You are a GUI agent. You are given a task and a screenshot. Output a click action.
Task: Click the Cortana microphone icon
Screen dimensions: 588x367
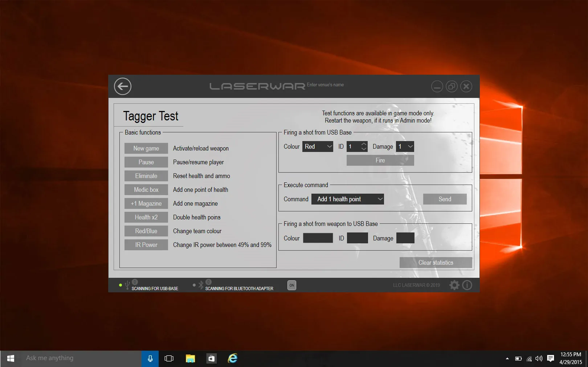click(x=150, y=358)
